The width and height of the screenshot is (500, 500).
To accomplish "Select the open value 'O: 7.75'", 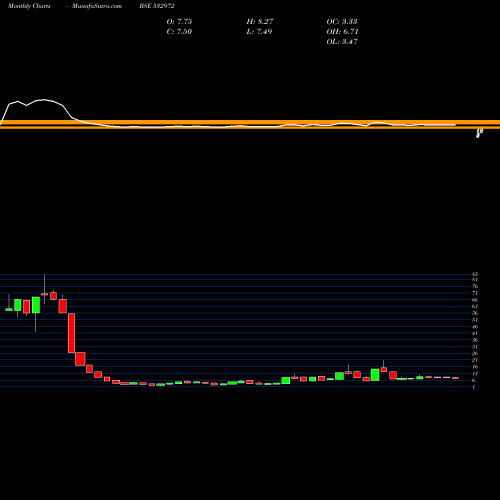I will click(x=179, y=22).
